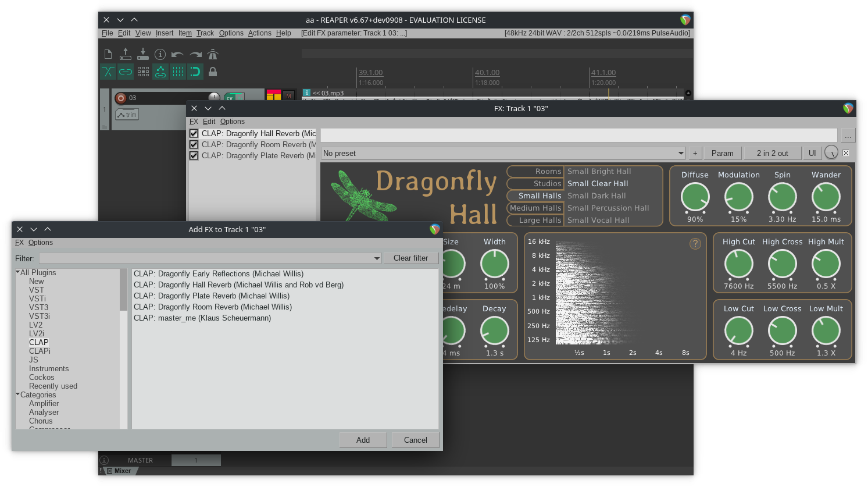Click the Save project icon (down arrow)
868x487 pixels.
[143, 54]
